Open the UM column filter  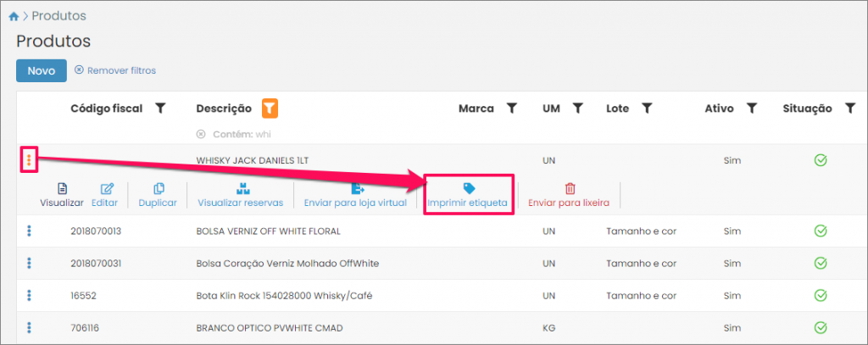pyautogui.click(x=577, y=109)
